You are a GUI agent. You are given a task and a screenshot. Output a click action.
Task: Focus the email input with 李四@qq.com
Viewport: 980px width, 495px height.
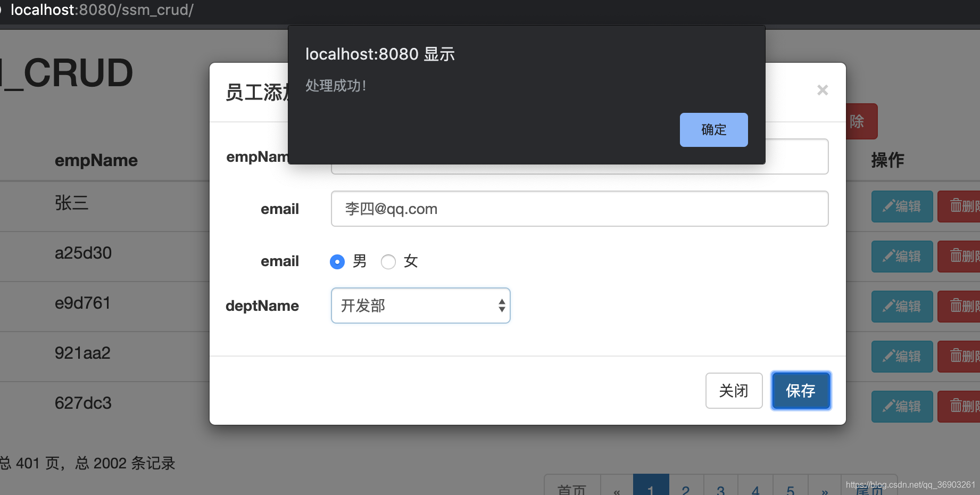[x=579, y=209]
